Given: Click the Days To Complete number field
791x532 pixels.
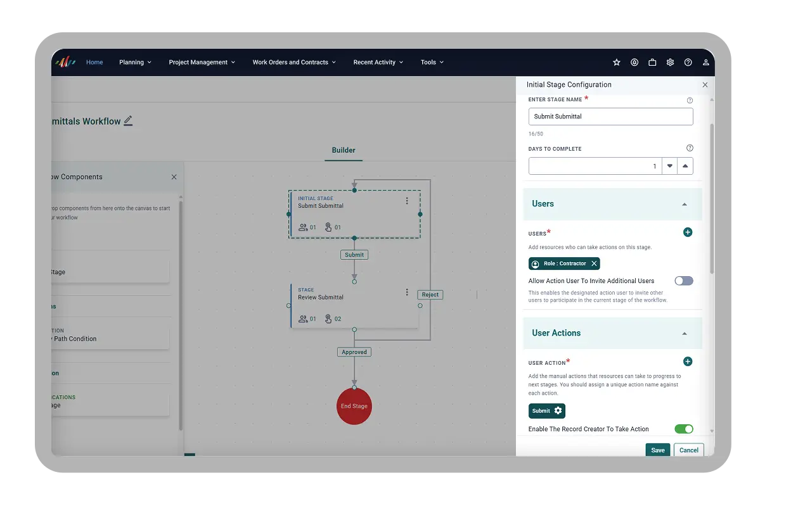Looking at the screenshot, I should coord(595,166).
